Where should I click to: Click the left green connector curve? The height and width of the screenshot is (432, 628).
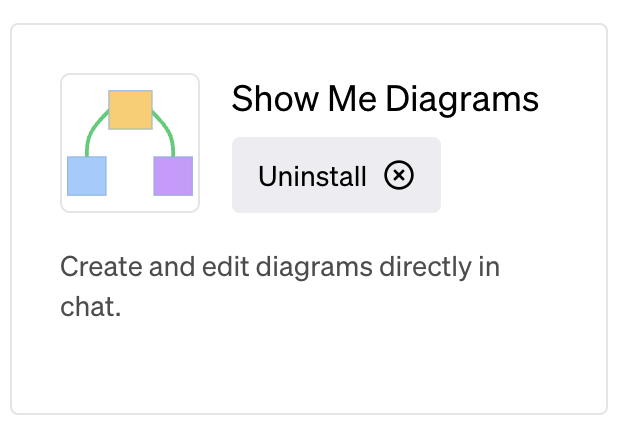tap(95, 131)
